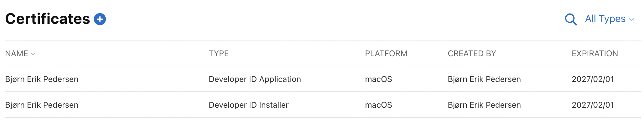644x135 pixels.
Task: Open the Developer ID Installer certificate by its name
Action: click(x=42, y=105)
